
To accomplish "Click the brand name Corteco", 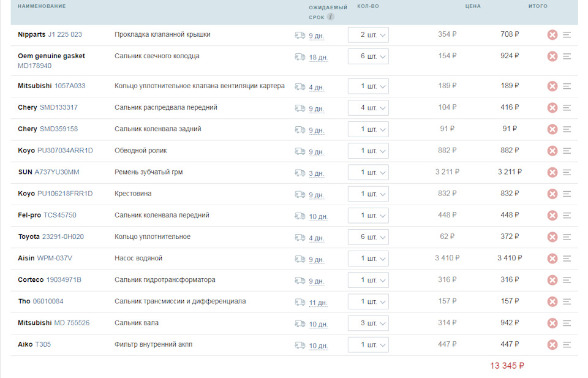I will coord(31,280).
